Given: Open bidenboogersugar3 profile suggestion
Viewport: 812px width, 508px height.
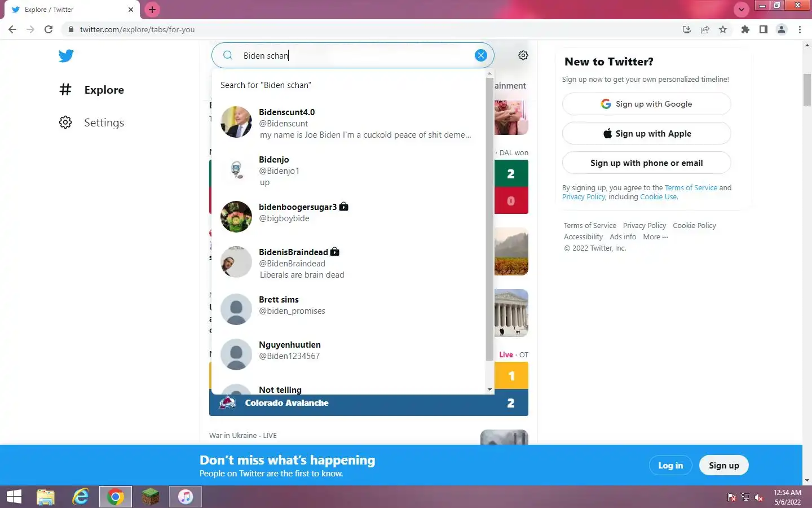Looking at the screenshot, I should coord(348,217).
